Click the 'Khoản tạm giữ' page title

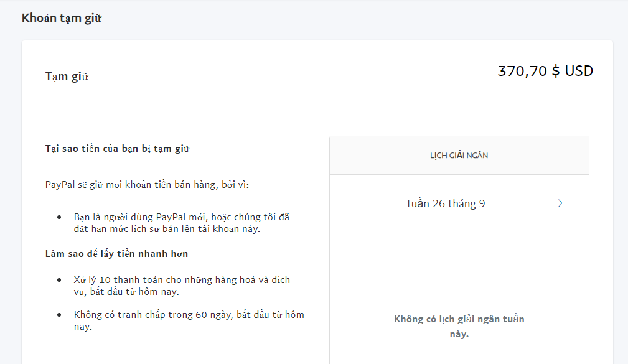click(62, 18)
